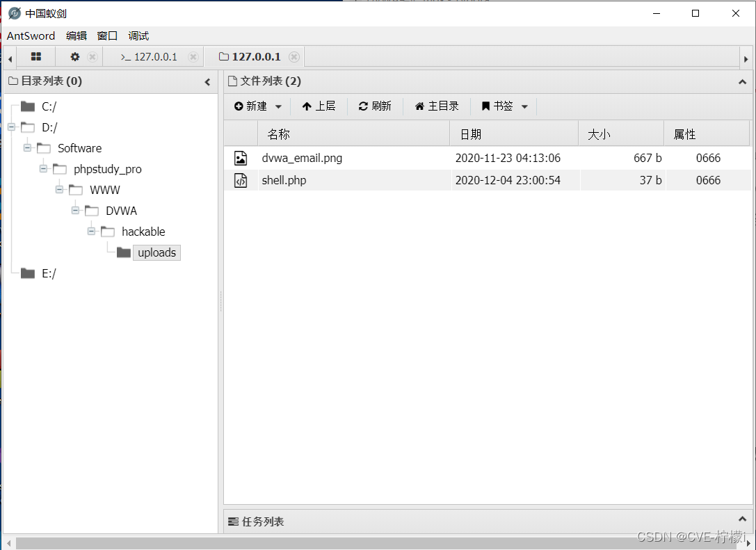756x550 pixels.
Task: Collapse the phpstudy_pro tree node
Action: (43, 169)
